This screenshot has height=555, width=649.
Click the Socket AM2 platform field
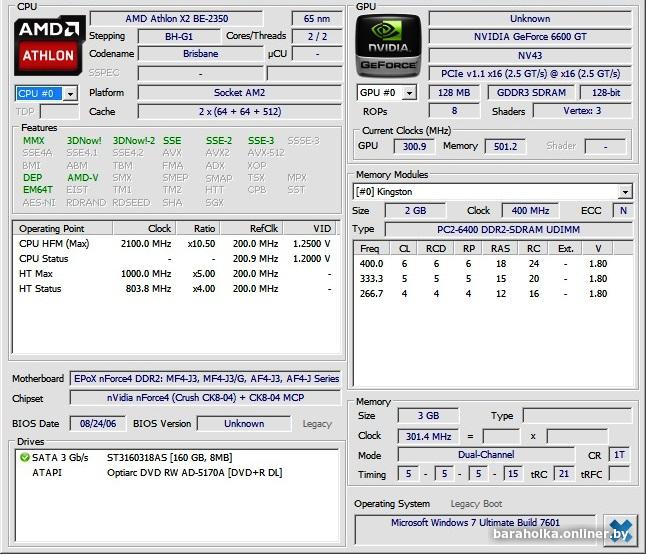[240, 93]
